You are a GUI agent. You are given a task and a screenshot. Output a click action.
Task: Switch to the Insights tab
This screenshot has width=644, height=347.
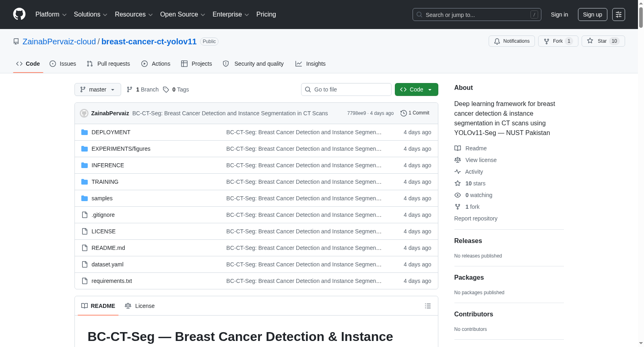click(310, 64)
